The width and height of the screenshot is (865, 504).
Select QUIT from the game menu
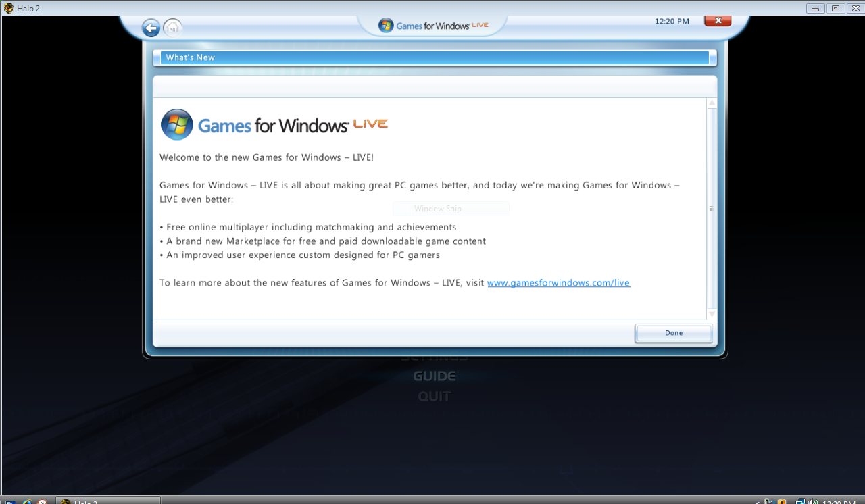tap(435, 396)
